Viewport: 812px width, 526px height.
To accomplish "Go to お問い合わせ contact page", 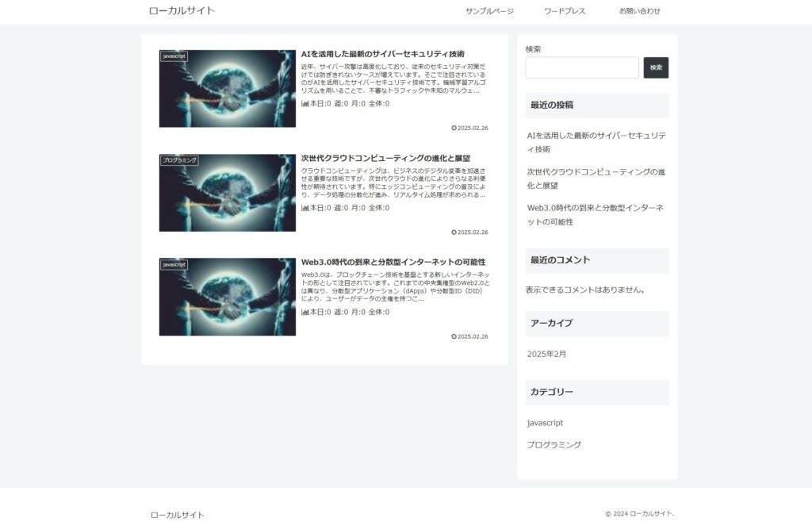I will (639, 11).
